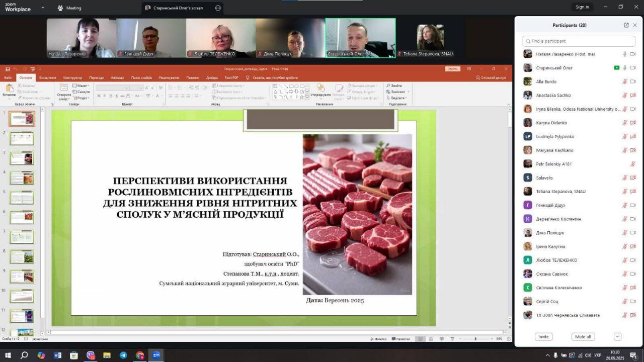Click the Mute all button
The image size is (644, 362).
click(583, 337)
